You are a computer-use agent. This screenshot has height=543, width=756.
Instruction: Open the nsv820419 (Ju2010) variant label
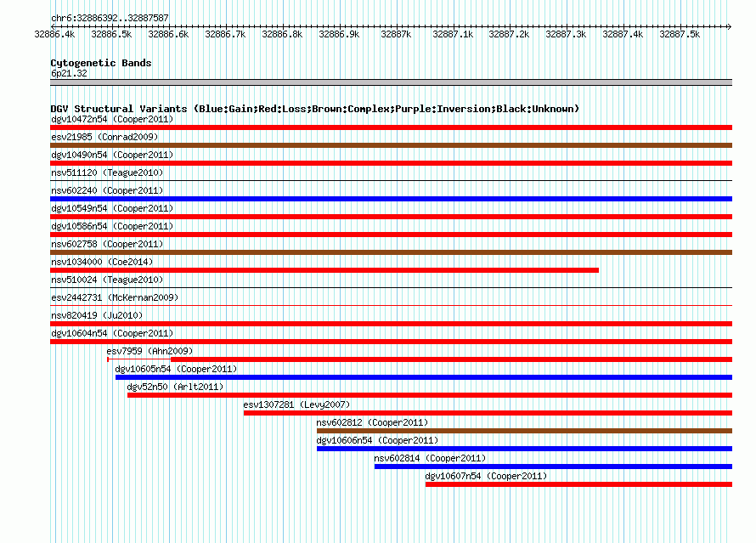point(97,315)
